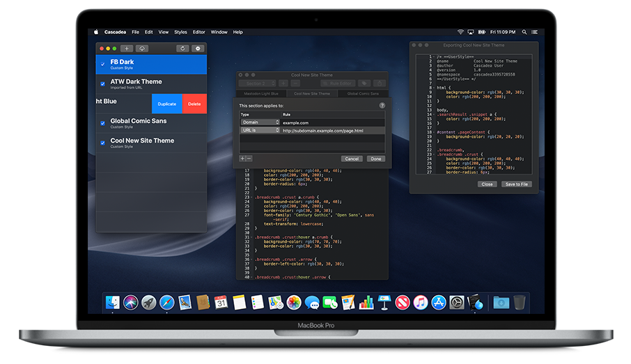Open the URL is rule type dropdown
The height and width of the screenshot is (364, 631).
pyautogui.click(x=260, y=130)
